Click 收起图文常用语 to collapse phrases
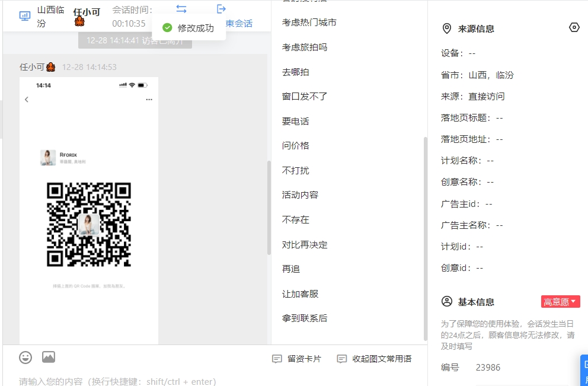Image resolution: width=588 pixels, height=386 pixels. 374,359
